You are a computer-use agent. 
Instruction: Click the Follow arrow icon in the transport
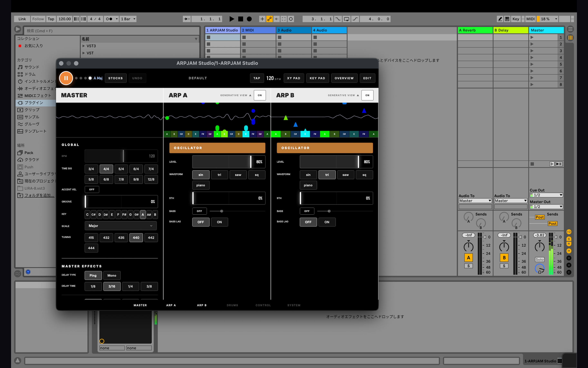coord(187,19)
